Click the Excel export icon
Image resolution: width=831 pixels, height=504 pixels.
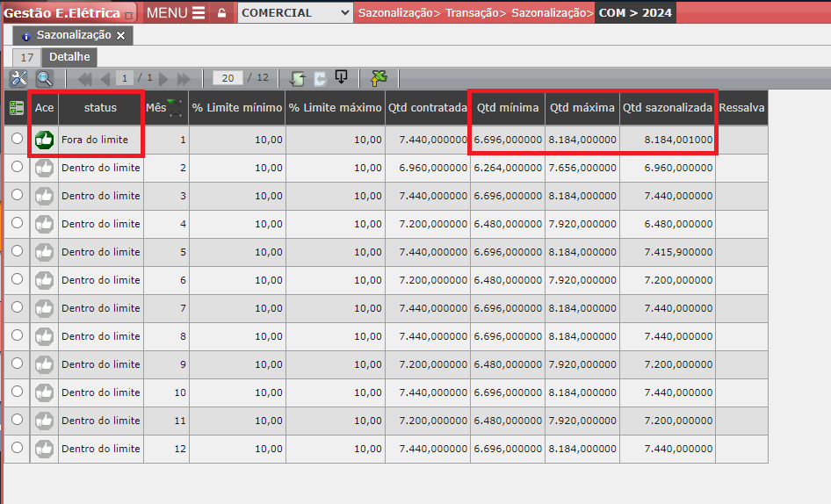379,79
